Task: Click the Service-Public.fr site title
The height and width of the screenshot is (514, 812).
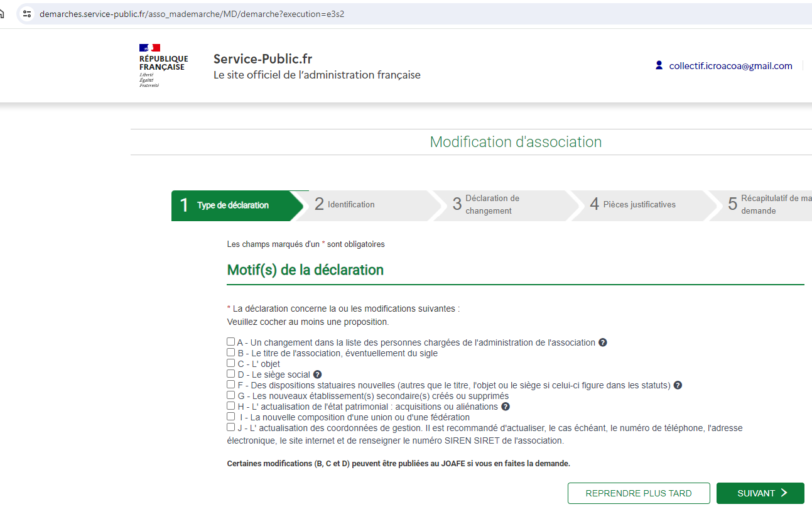Action: (x=263, y=59)
